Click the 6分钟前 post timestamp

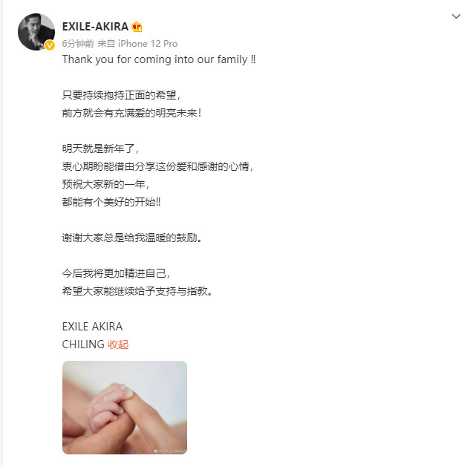[78, 44]
